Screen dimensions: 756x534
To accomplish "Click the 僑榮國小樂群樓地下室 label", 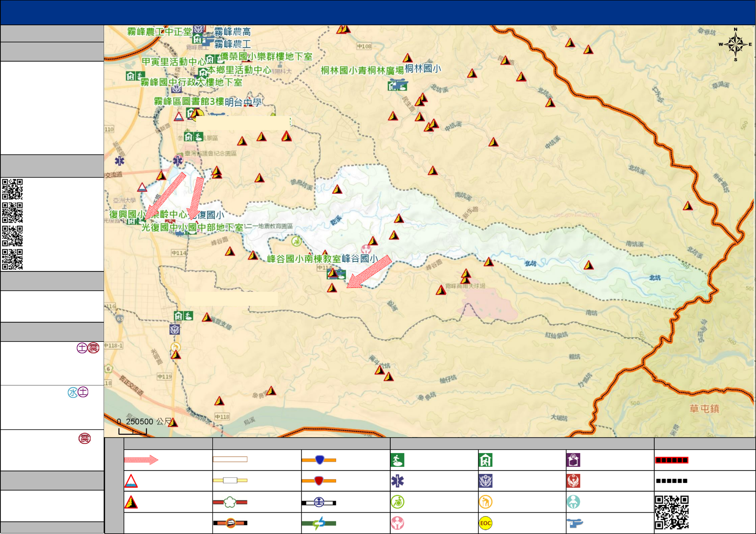I will pyautogui.click(x=266, y=56).
